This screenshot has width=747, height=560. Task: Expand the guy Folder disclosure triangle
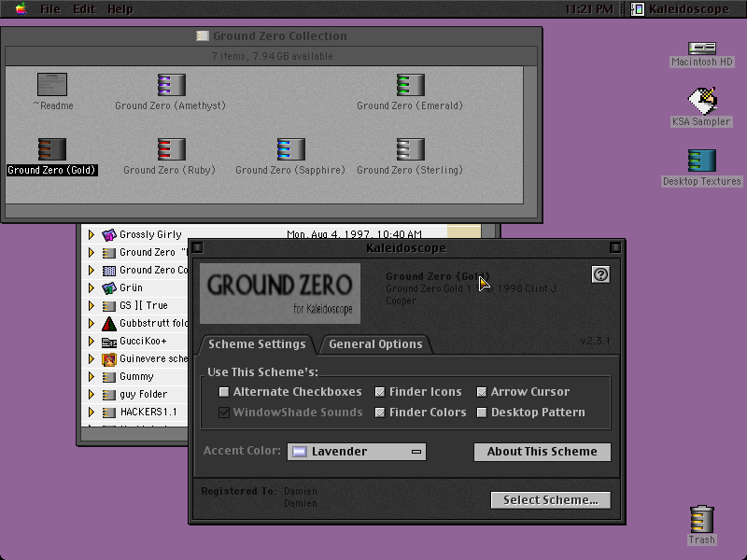[91, 395]
